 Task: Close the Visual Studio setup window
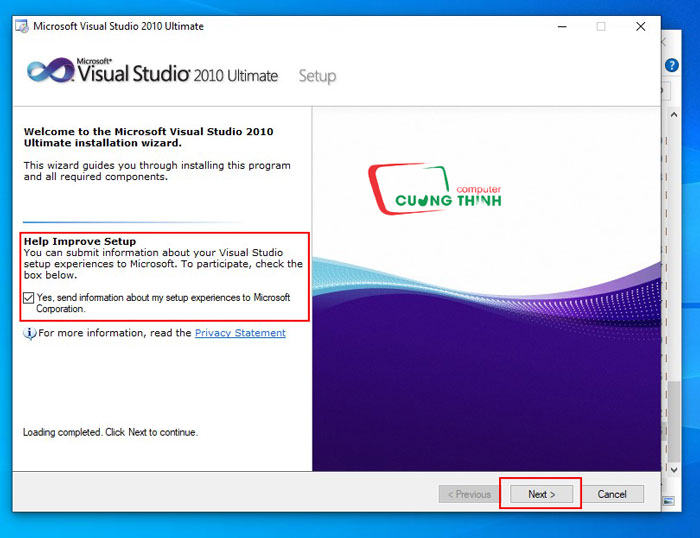coord(641,26)
